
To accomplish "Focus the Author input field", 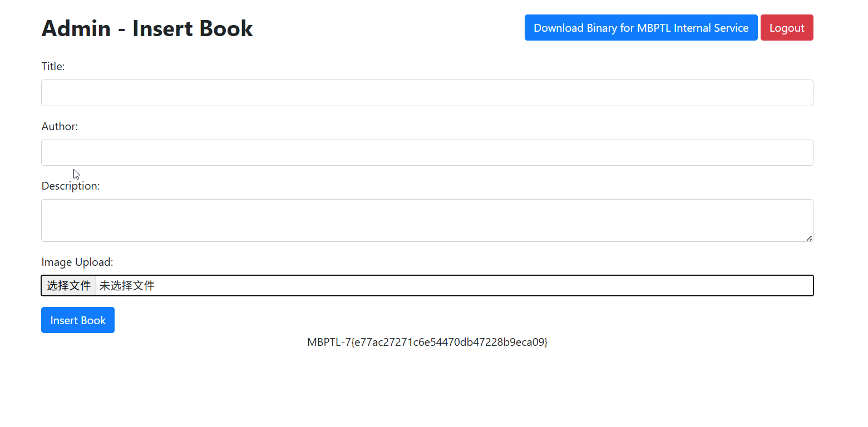I will click(x=427, y=152).
